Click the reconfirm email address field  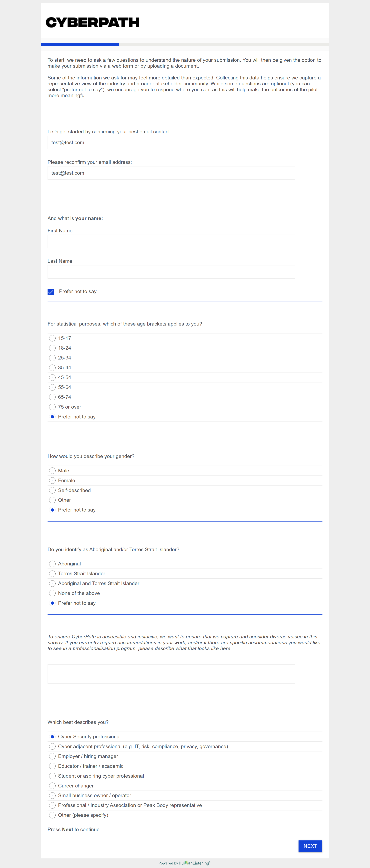click(171, 173)
